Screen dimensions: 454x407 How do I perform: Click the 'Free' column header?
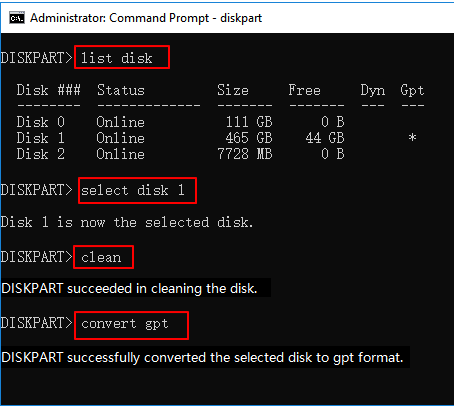tap(304, 90)
